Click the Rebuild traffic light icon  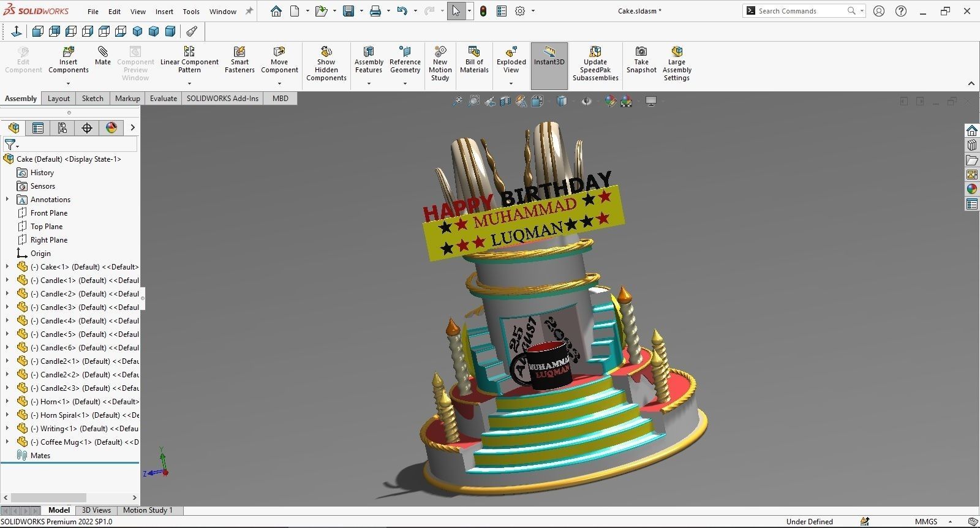pos(483,11)
